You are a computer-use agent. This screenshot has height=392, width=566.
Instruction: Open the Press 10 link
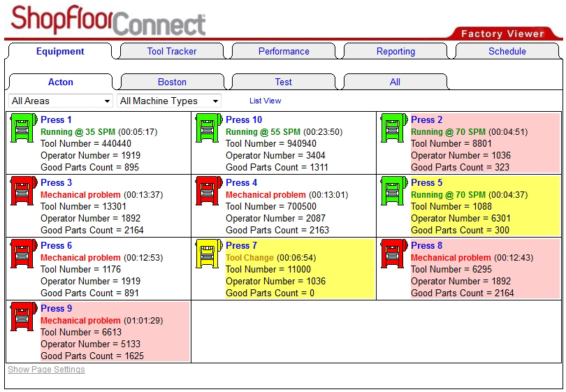click(244, 120)
